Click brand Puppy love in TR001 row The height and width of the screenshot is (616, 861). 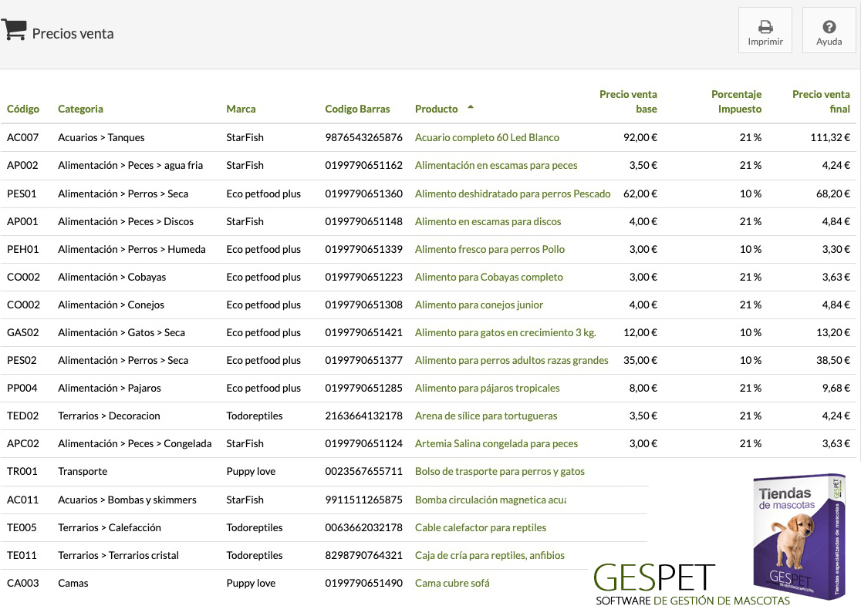click(x=251, y=471)
